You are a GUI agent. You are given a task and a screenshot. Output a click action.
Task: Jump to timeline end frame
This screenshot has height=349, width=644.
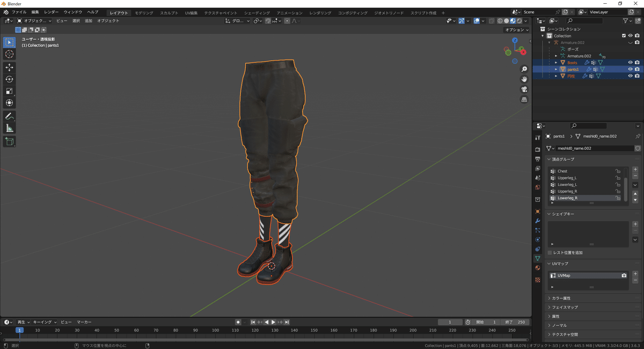[287, 322]
